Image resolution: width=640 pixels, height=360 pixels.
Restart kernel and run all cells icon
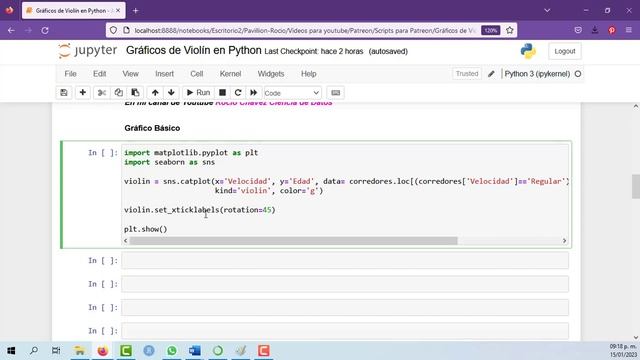pos(253,93)
